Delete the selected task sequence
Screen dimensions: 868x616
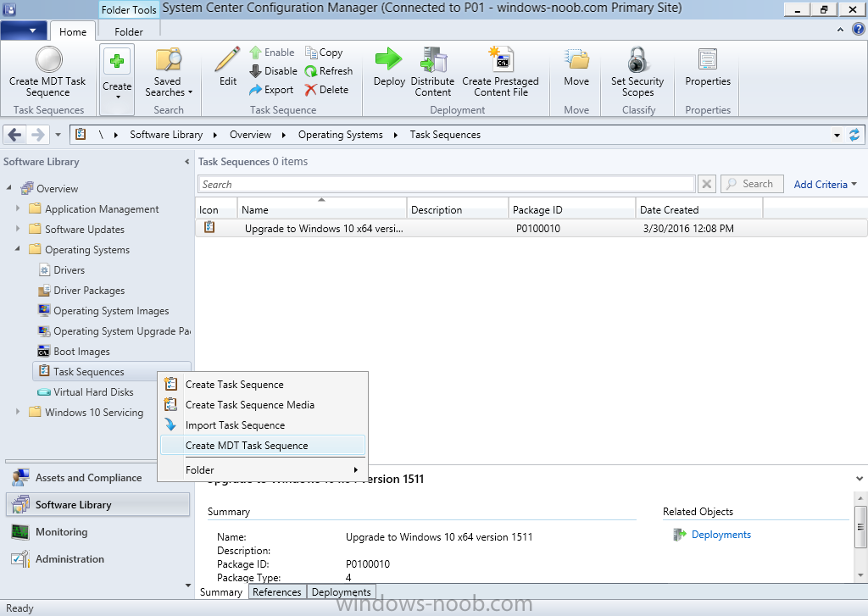click(326, 90)
